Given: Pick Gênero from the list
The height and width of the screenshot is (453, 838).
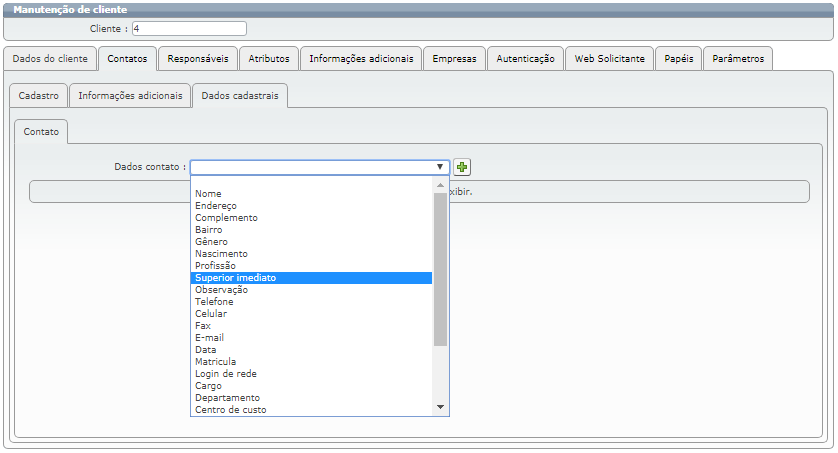Looking at the screenshot, I should [311, 242].
